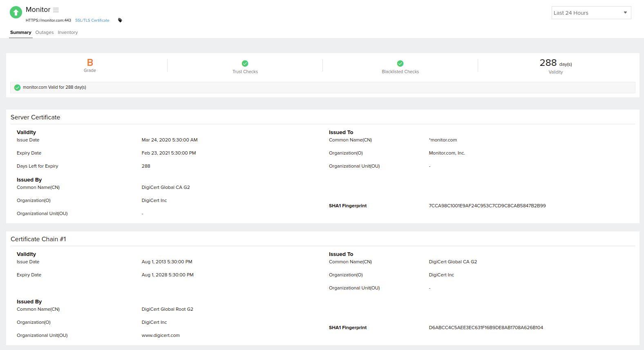Click the SSL/TLS Certificate link
The height and width of the screenshot is (350, 644).
pyautogui.click(x=92, y=20)
